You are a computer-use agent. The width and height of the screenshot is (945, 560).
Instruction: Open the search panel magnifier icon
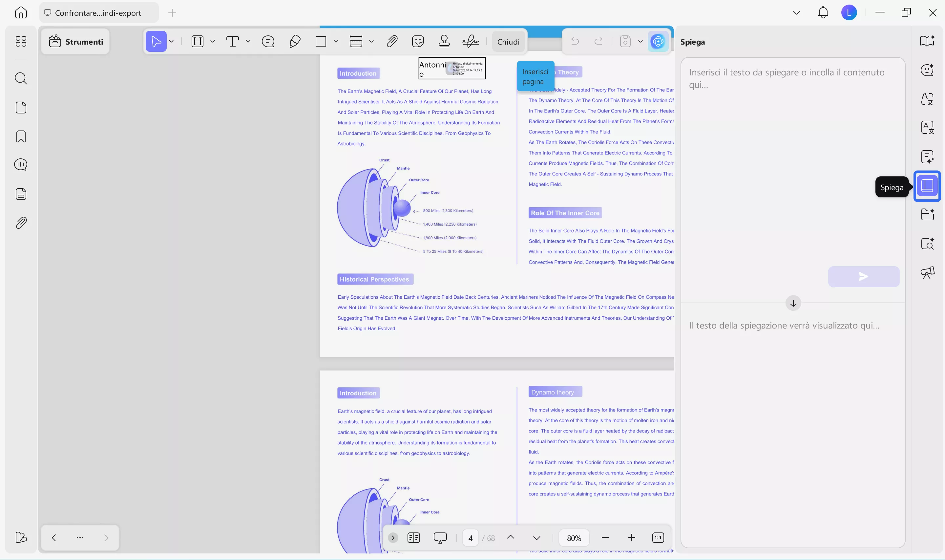21,78
